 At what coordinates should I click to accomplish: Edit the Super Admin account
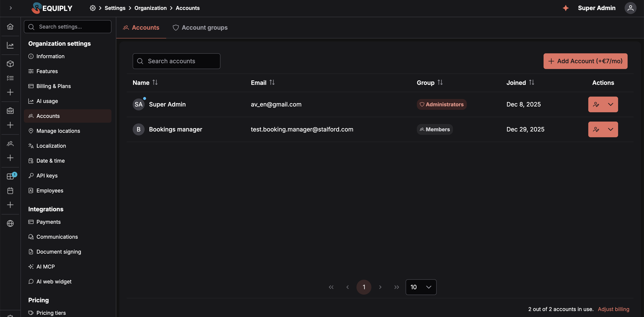click(x=596, y=104)
